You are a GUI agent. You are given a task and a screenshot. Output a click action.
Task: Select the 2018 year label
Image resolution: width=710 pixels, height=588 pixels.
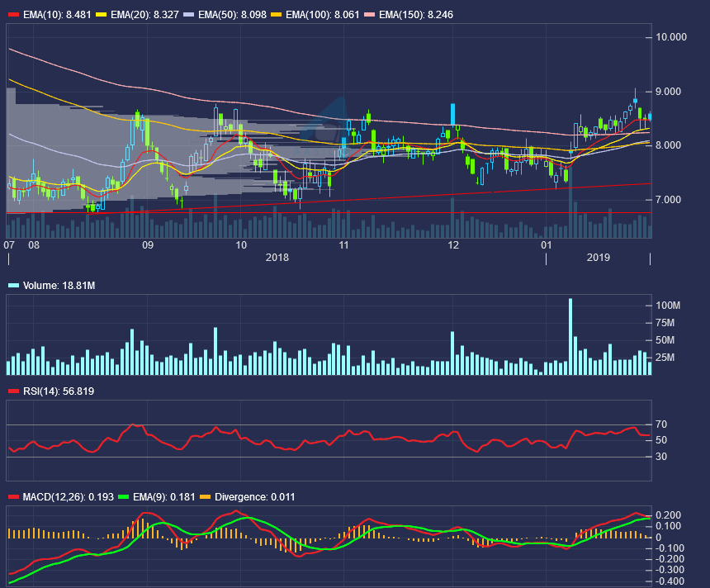coord(277,258)
